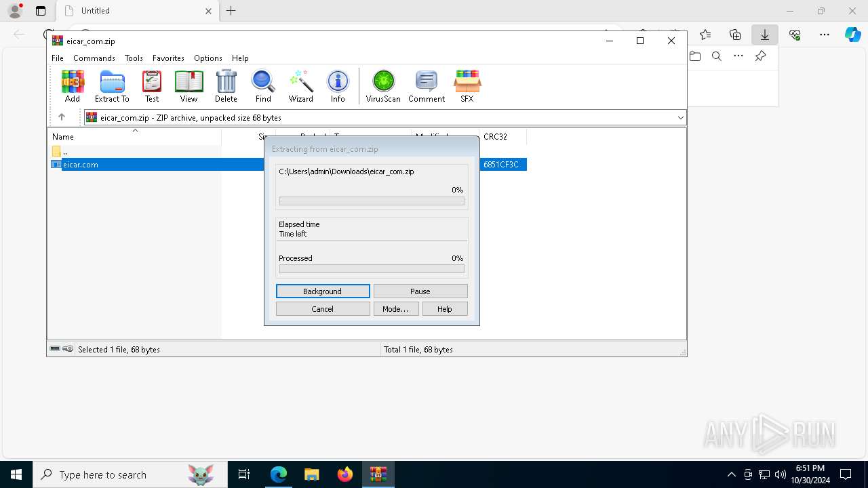Open Edge profile avatar
This screenshot has width=868, height=488.
point(15,11)
